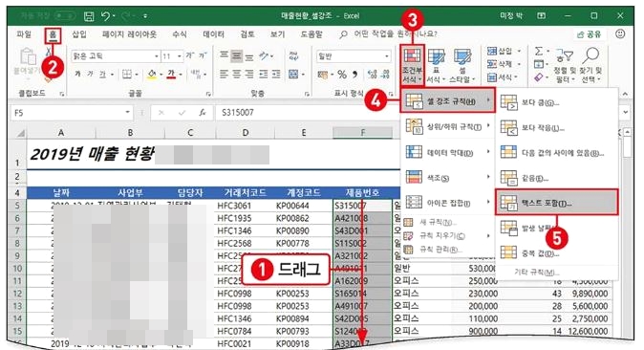Open the 삽입 (Insert) ribbon tab
Viewport: 644px width, 350px height.
[x=79, y=34]
